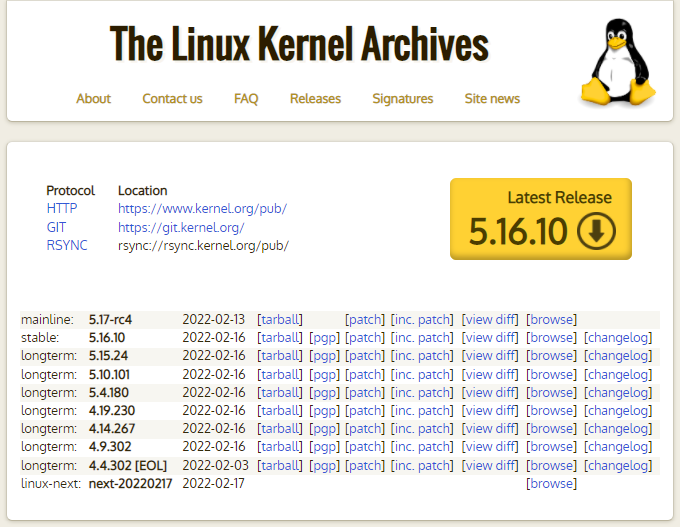View diff for longterm 4.9.302
This screenshot has height=527, width=680.
(490, 446)
